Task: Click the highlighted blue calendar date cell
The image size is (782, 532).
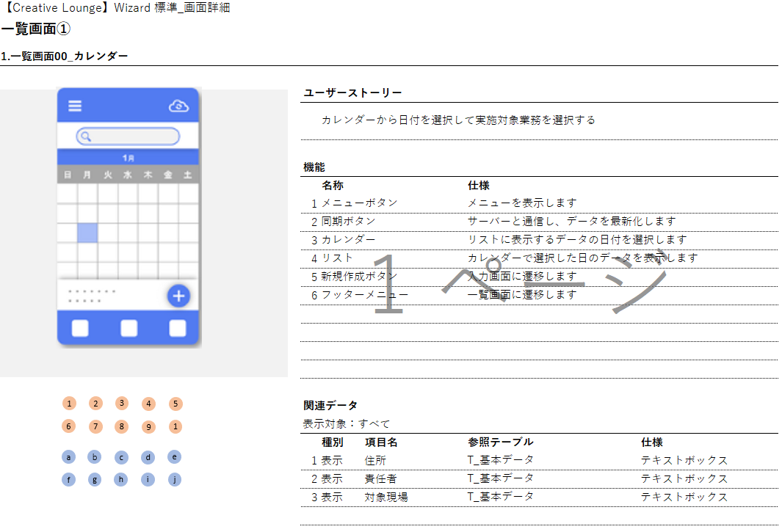Action: (87, 233)
